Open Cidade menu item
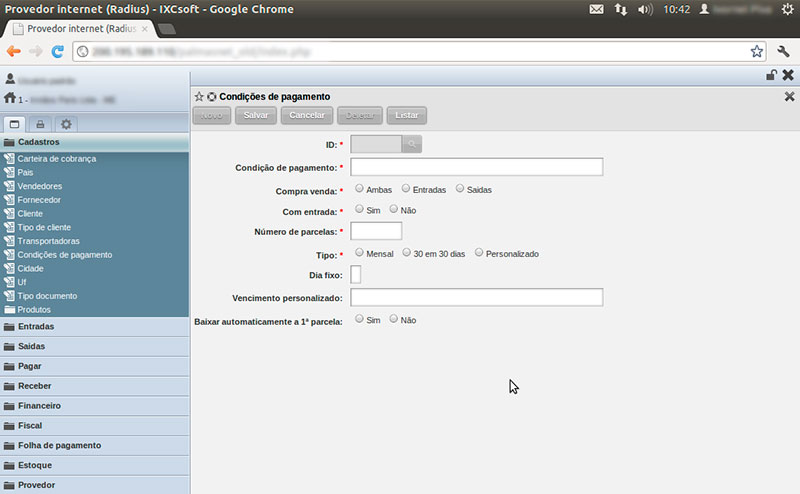 point(30,269)
